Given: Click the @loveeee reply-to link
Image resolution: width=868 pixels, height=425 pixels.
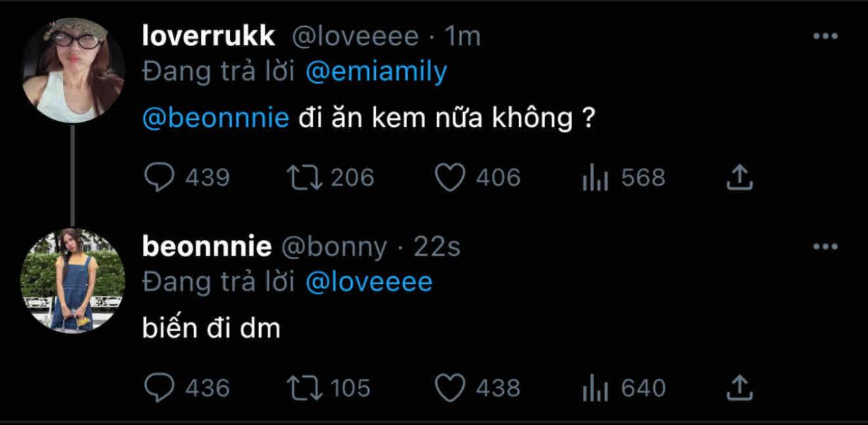Looking at the screenshot, I should [x=369, y=282].
